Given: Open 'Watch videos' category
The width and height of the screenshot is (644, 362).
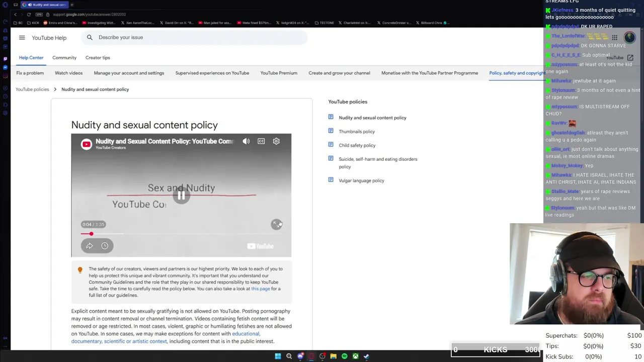Looking at the screenshot, I should (x=68, y=73).
